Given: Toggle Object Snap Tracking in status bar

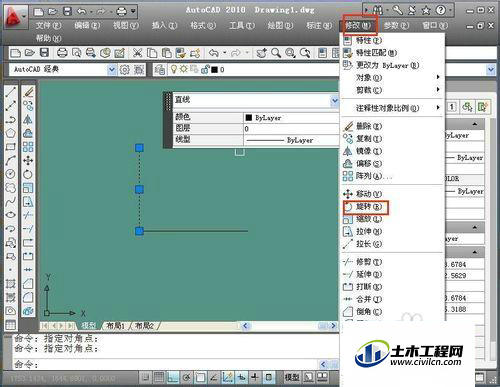Looking at the screenshot, I should click(x=214, y=377).
